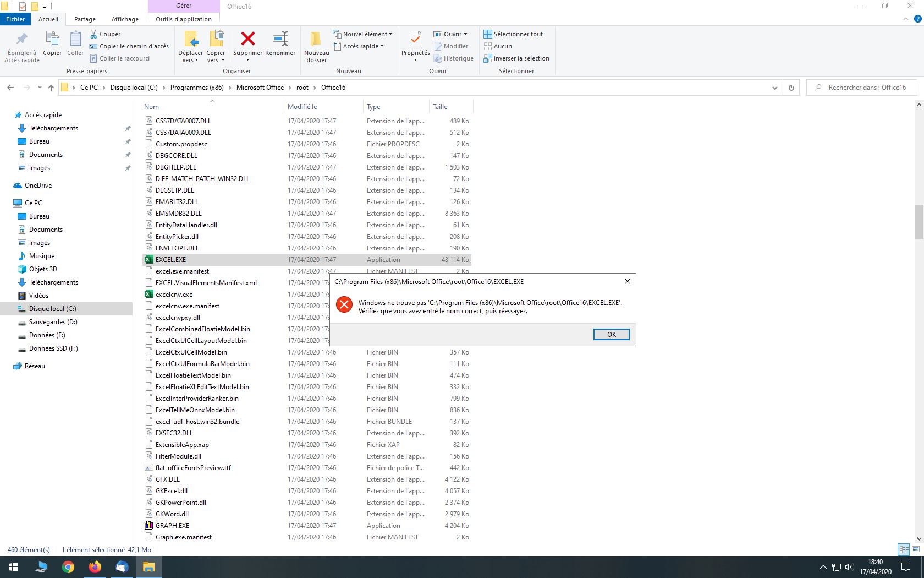Click Programmes (x86) in the breadcrumb
The image size is (924, 578).
tap(197, 88)
